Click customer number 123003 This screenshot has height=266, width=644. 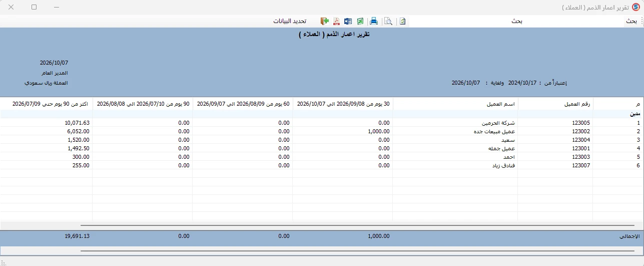coord(581,157)
